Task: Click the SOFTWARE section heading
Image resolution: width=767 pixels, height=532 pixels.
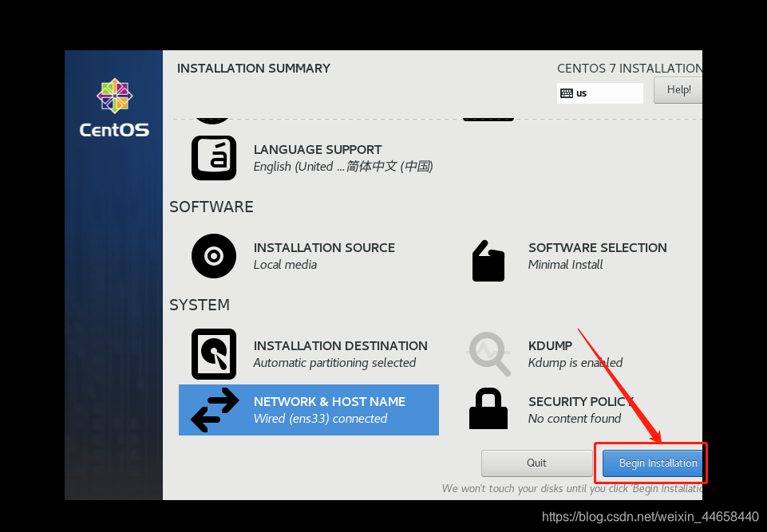Action: coord(212,207)
